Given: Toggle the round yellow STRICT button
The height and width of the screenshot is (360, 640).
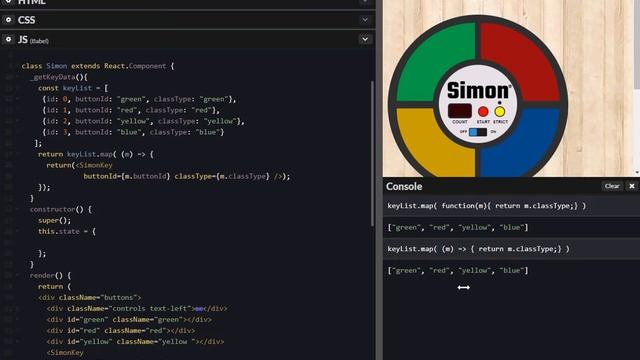Looking at the screenshot, I should [x=500, y=111].
